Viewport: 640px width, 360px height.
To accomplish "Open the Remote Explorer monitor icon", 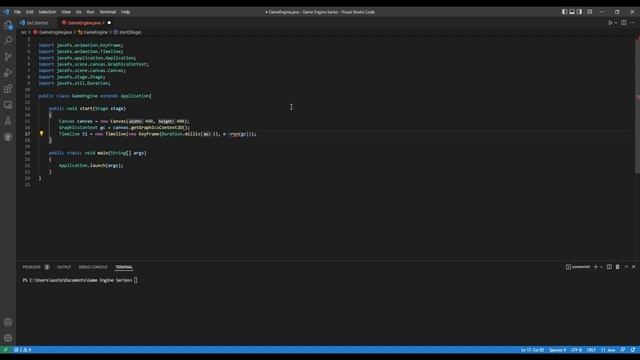I will point(8,105).
